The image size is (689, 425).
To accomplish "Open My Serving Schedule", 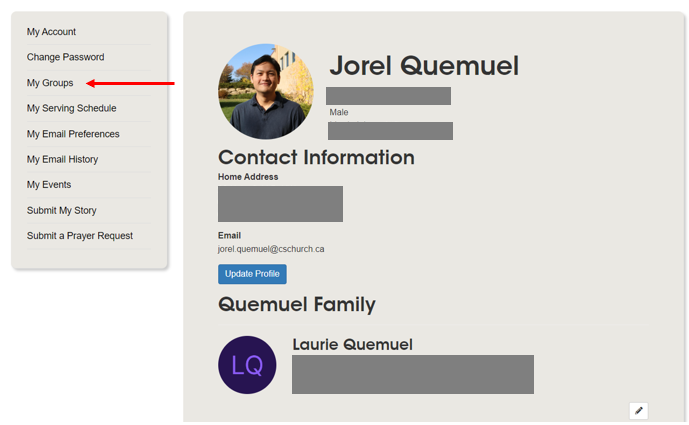I will (71, 108).
